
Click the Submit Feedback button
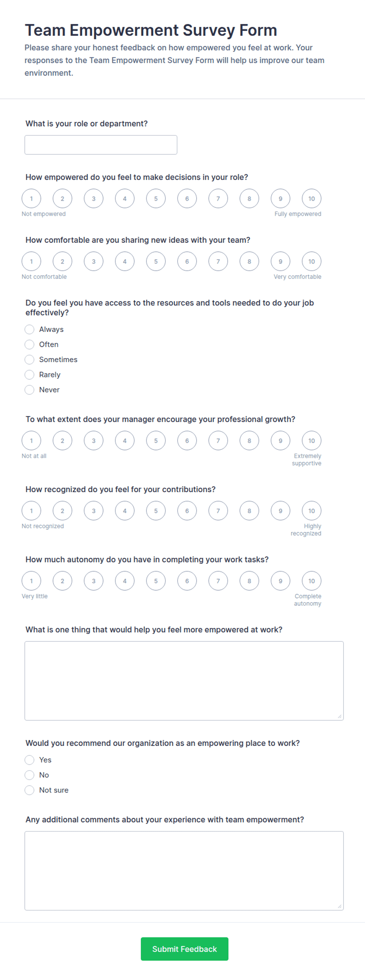point(184,949)
